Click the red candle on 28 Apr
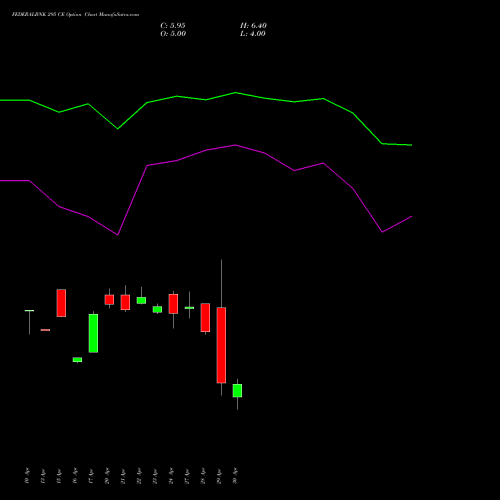Viewport: 500px width, 500px height. tap(205, 318)
